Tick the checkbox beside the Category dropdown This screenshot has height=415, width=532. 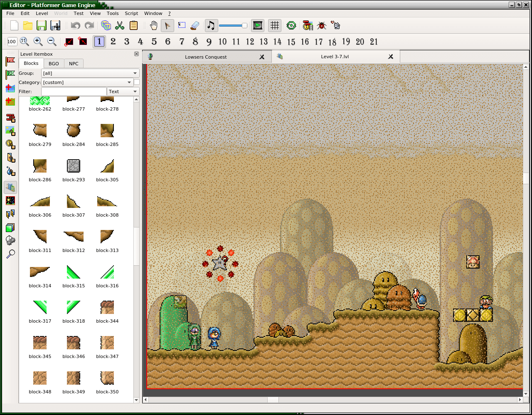point(137,82)
